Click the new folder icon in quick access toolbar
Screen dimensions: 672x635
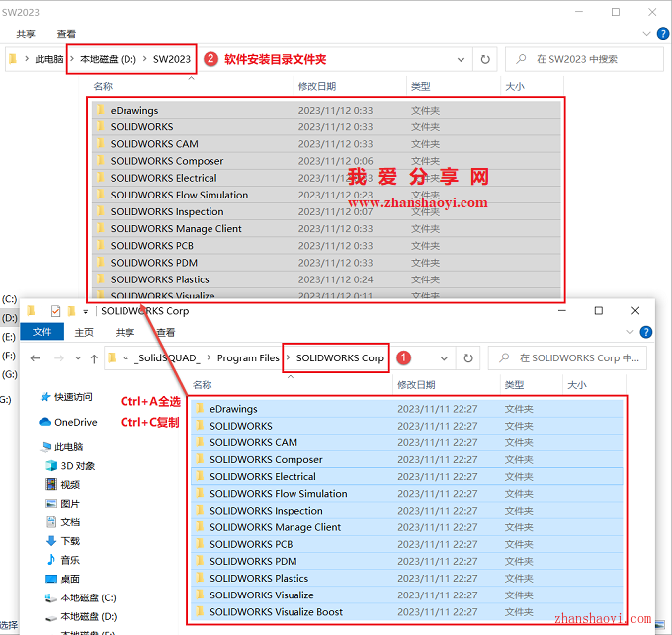71,311
